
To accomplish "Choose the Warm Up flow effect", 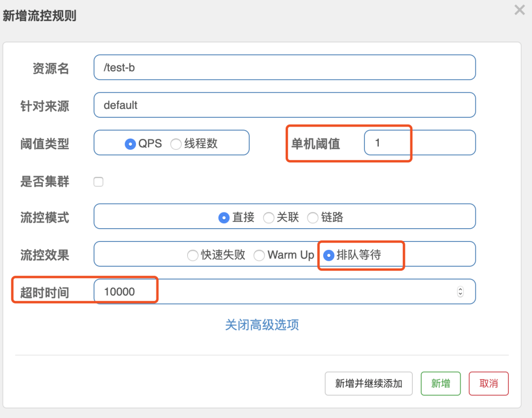I will (x=260, y=255).
